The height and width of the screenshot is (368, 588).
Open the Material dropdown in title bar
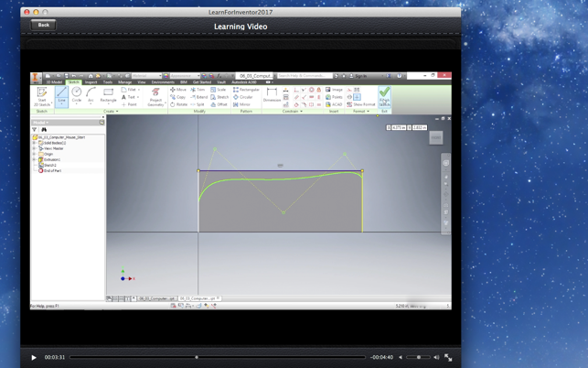[x=146, y=76]
